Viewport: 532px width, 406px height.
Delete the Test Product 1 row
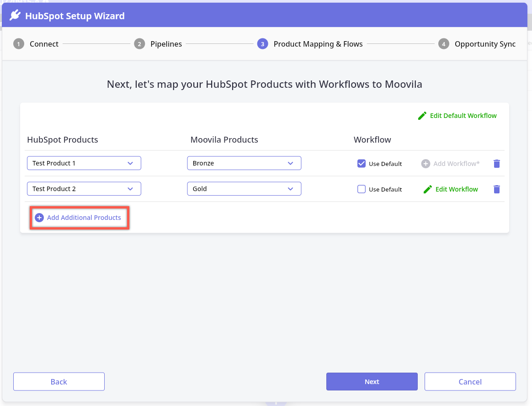pyautogui.click(x=497, y=164)
